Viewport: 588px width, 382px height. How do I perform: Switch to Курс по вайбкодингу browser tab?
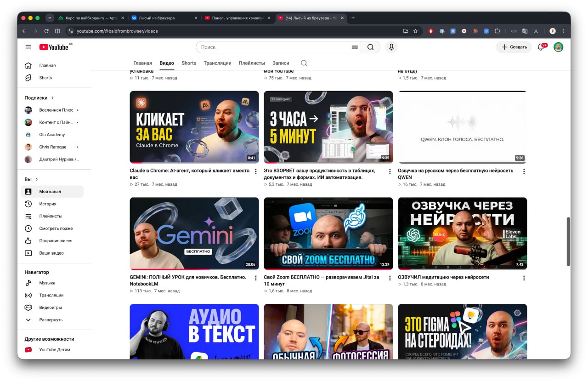[x=91, y=18]
